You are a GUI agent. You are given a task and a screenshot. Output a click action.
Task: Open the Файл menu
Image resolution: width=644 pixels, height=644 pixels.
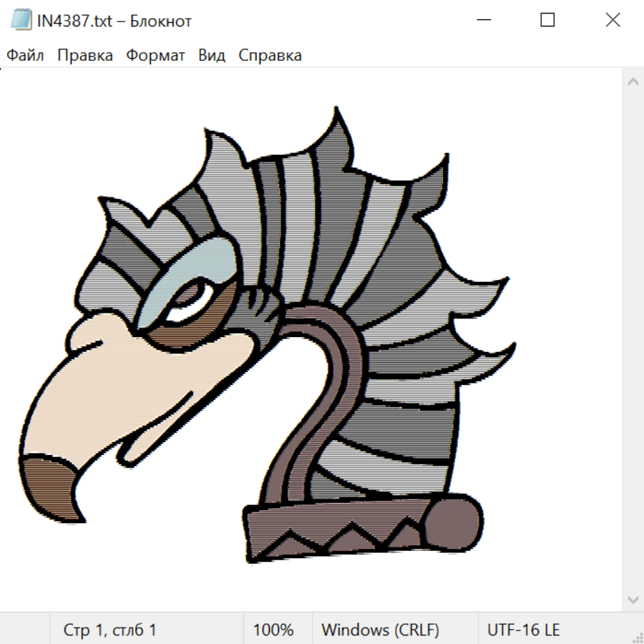[x=25, y=56]
